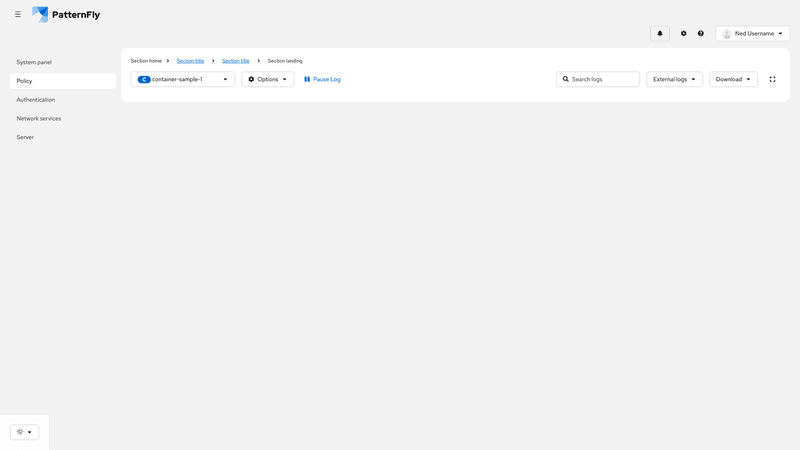Open the Download dropdown
800x450 pixels.
click(733, 79)
